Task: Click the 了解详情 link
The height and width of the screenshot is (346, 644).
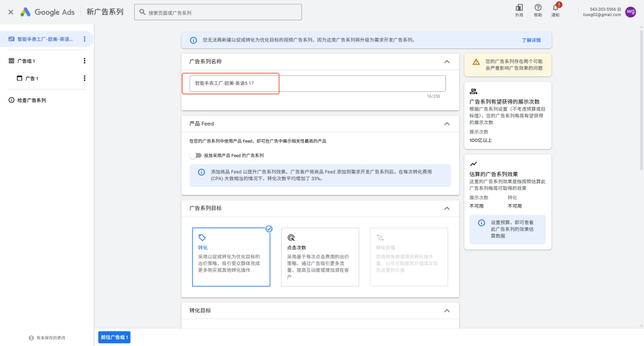Action: point(531,40)
